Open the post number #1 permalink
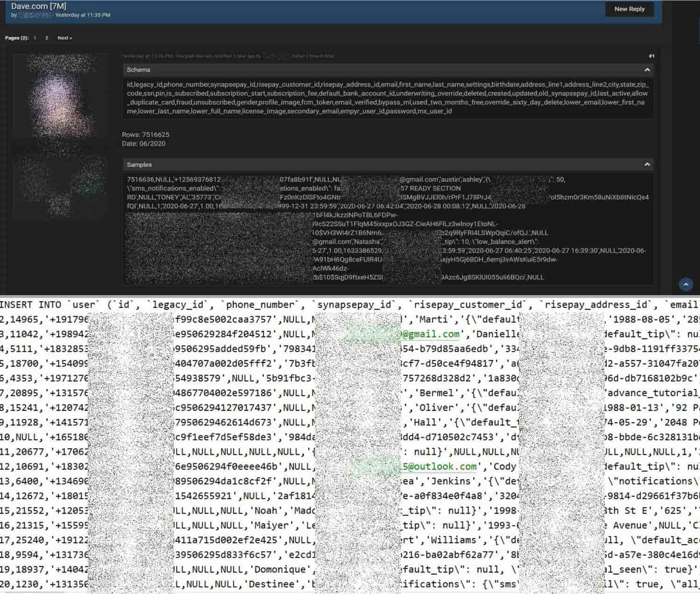Screen dimensions: 700x594 (x=651, y=56)
